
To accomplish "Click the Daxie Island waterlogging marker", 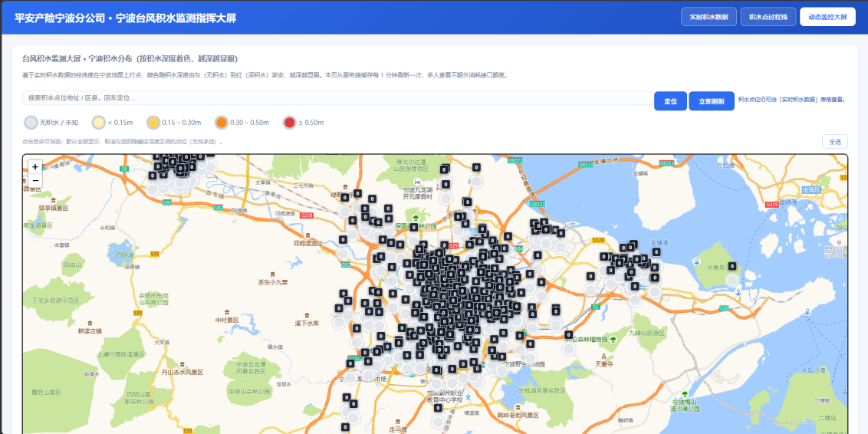I will (x=732, y=280).
